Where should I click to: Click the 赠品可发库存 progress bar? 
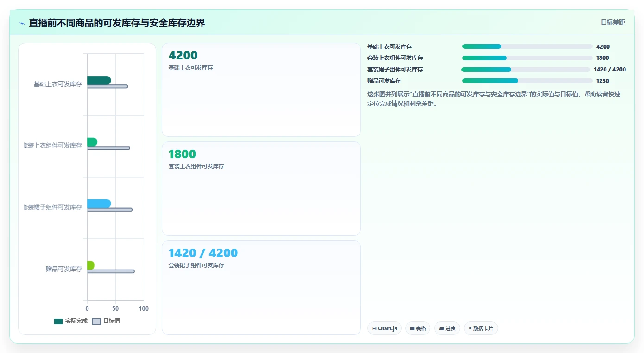click(x=527, y=81)
